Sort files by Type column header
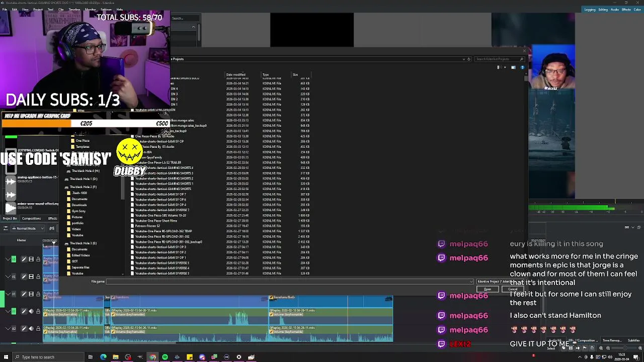 pyautogui.click(x=266, y=75)
